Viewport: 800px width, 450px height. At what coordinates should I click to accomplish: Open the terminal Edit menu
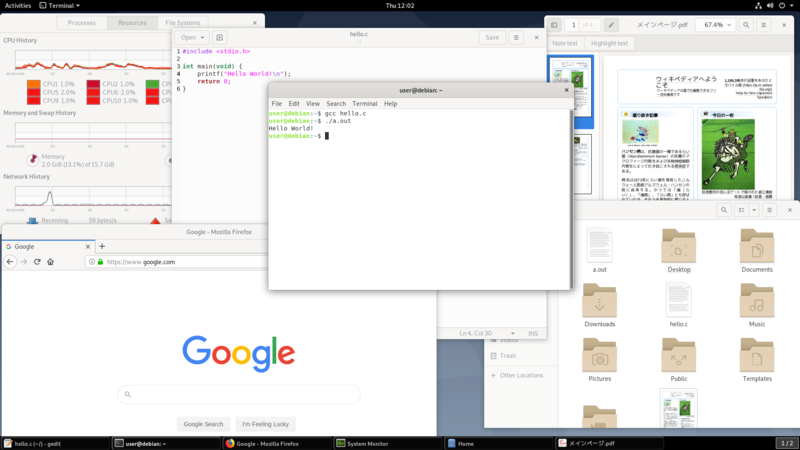click(x=294, y=104)
